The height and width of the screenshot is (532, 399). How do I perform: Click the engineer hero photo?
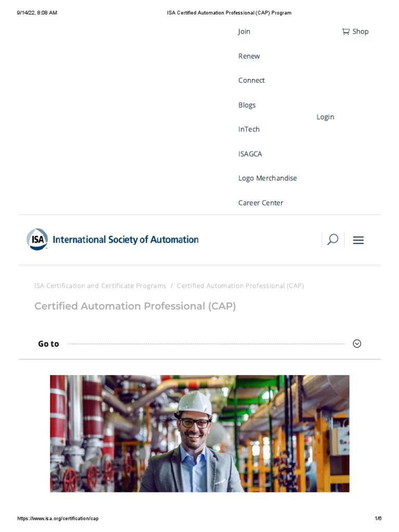pos(199,434)
